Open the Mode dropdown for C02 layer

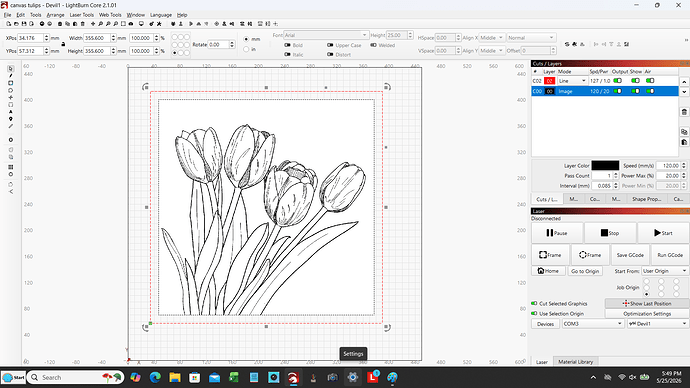[x=572, y=81]
